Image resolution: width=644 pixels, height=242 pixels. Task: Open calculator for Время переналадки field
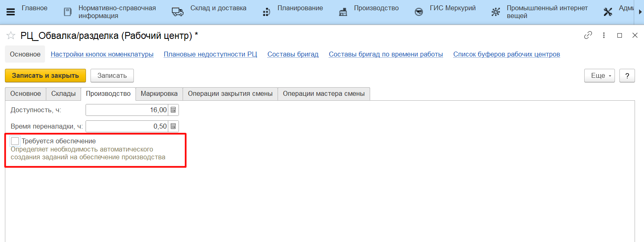click(173, 126)
